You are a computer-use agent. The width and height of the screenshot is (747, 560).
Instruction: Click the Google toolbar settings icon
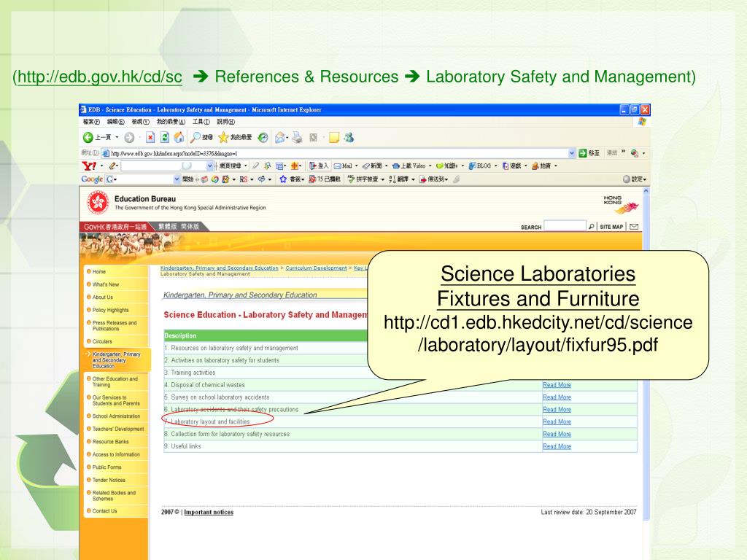(627, 179)
